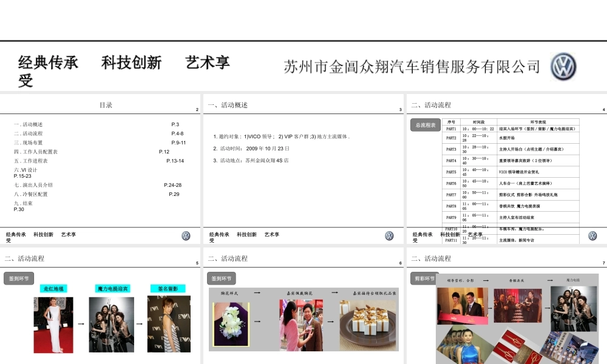This screenshot has width=607, height=364.
Task: Click the champagne tower photo
Action: click(518, 305)
